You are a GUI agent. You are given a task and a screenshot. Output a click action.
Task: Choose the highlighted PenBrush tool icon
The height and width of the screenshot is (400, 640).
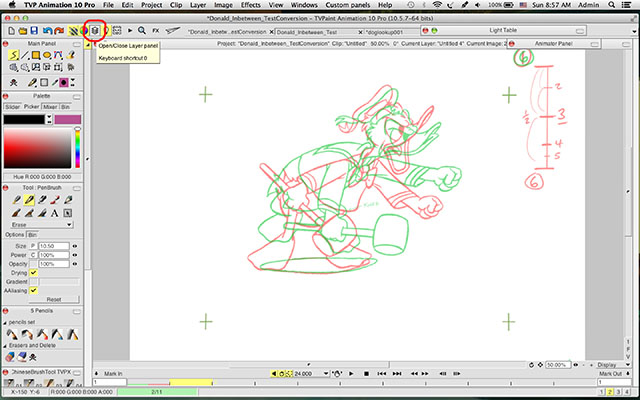coord(29,200)
